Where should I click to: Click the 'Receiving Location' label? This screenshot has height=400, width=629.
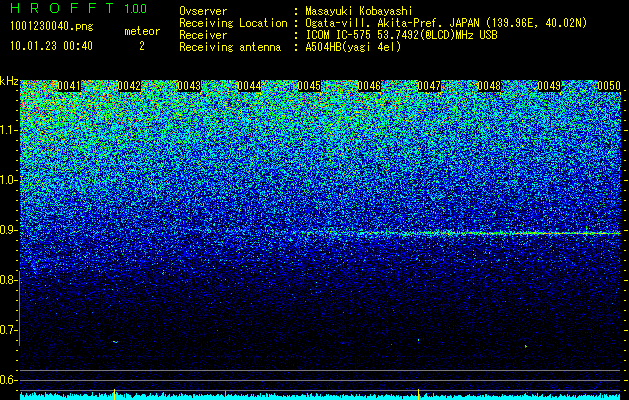233,23
